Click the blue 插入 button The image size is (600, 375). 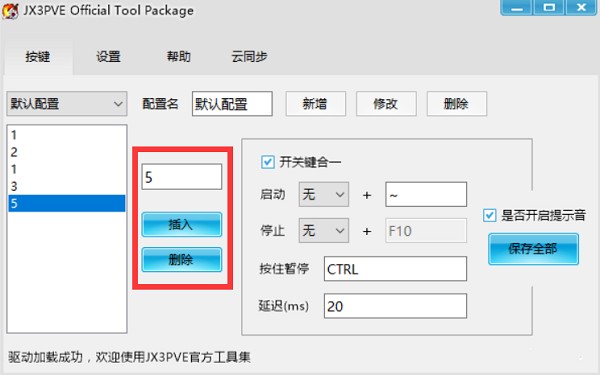182,225
